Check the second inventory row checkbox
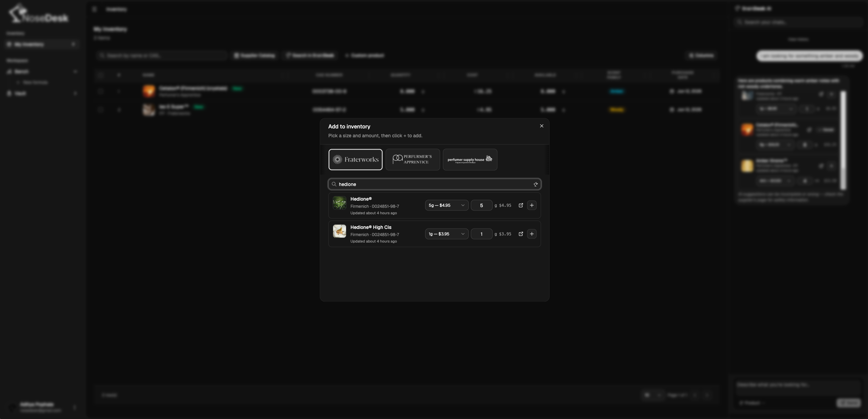The width and height of the screenshot is (868, 419). [100, 109]
